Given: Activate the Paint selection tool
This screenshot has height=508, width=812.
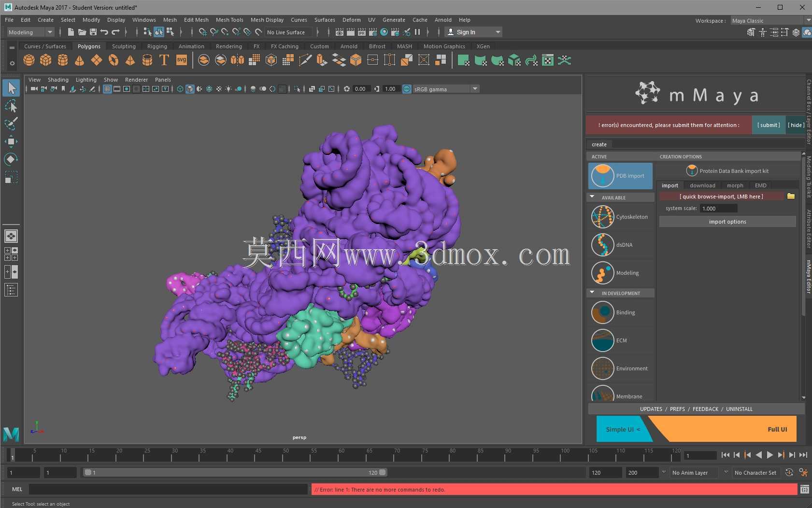Looking at the screenshot, I should pos(11,124).
